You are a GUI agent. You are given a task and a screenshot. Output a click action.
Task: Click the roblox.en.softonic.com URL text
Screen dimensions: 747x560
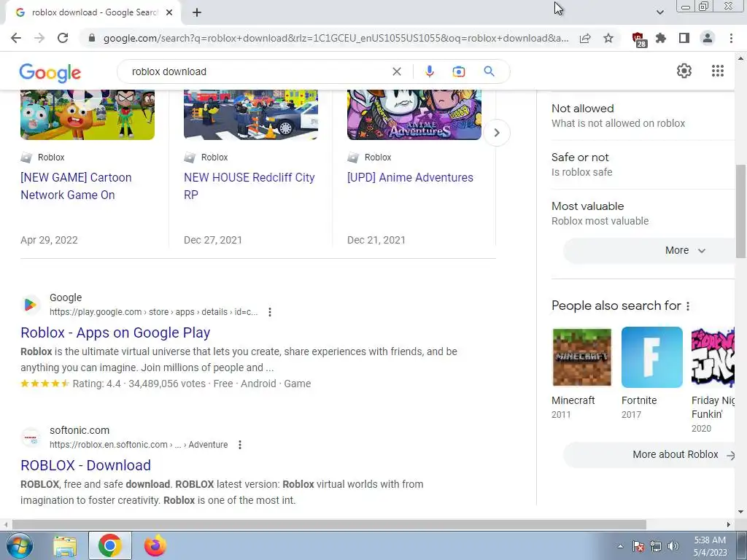pos(139,445)
